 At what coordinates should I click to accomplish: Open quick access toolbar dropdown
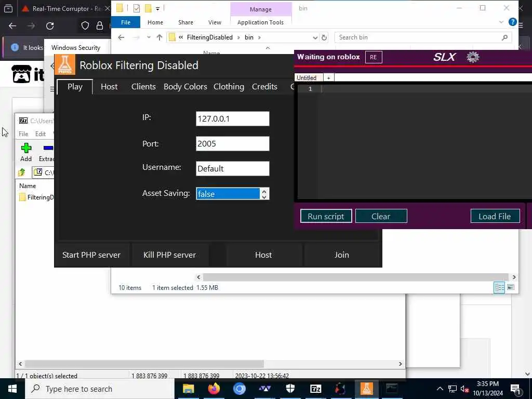click(158, 8)
